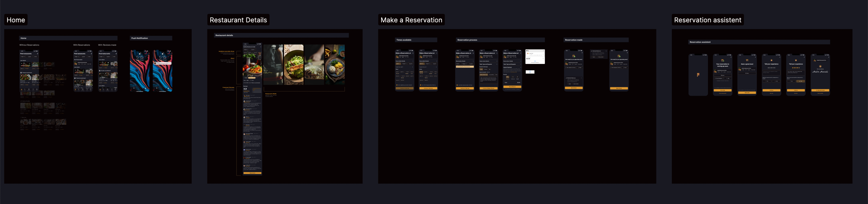
Task: Click the badge icon above André Azevedo signature
Action: pyautogui.click(x=820, y=66)
